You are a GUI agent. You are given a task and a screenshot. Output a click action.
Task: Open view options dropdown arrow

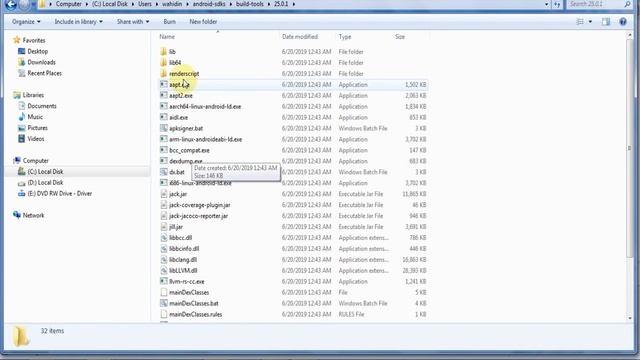(590, 22)
